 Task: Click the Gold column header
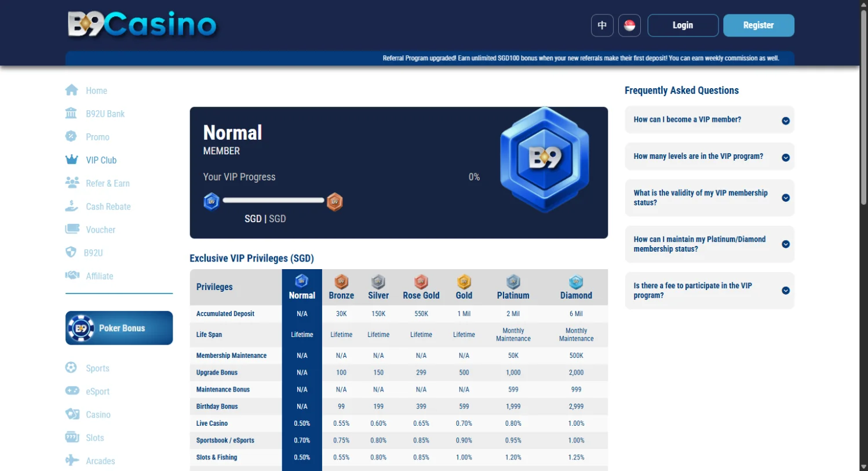point(464,287)
